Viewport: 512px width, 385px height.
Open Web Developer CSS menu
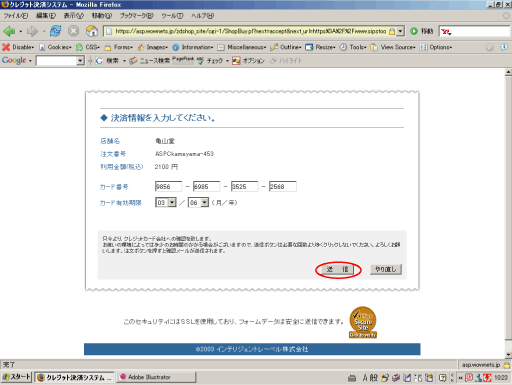click(88, 47)
